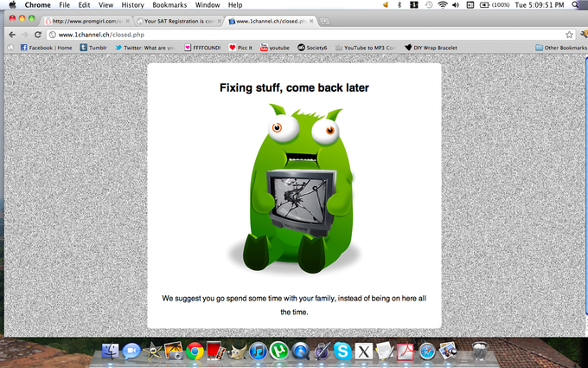Screen dimensions: 588x368
Task: Open the Tumblr bookmark
Action: [93, 48]
